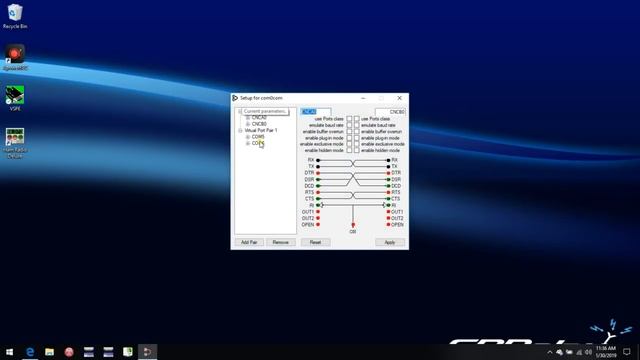
Task: Click the red round recorder taskbar icon
Action: 69,352
